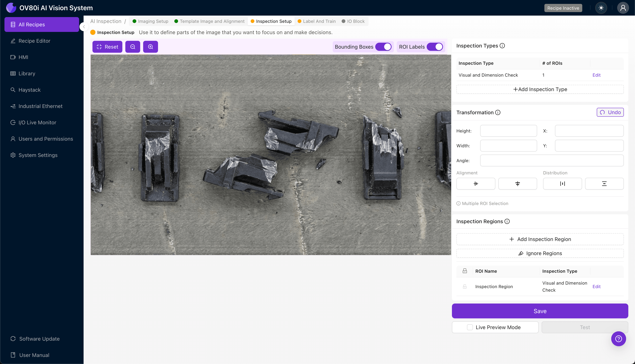Click the vertical alignment icon button
The height and width of the screenshot is (364, 635).
(x=517, y=184)
